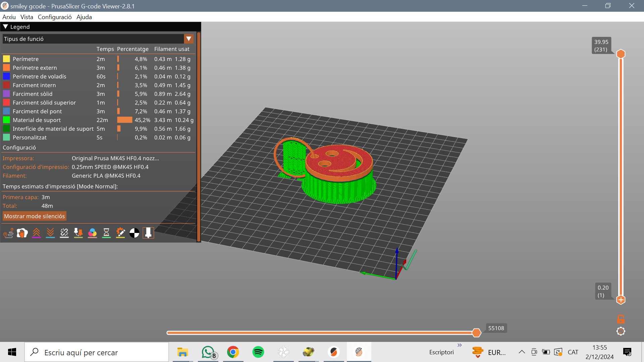The image size is (644, 362).
Task: Toggle center of gravity marker icon
Action: click(x=134, y=233)
